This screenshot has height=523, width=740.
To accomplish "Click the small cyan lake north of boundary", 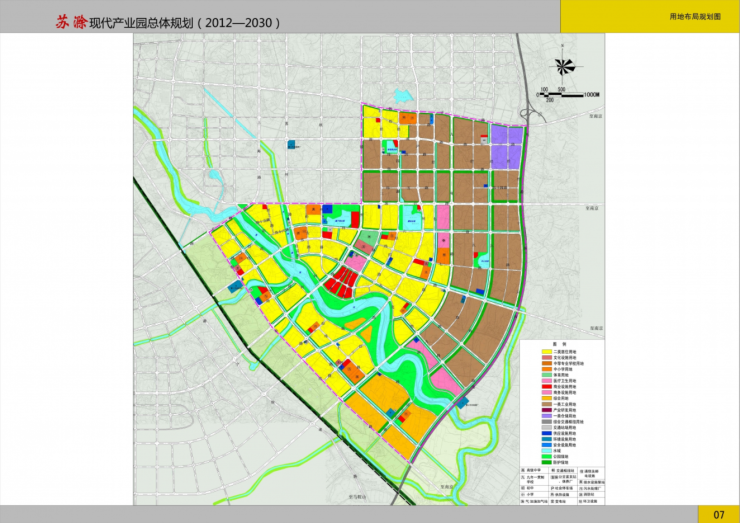I will (x=404, y=96).
